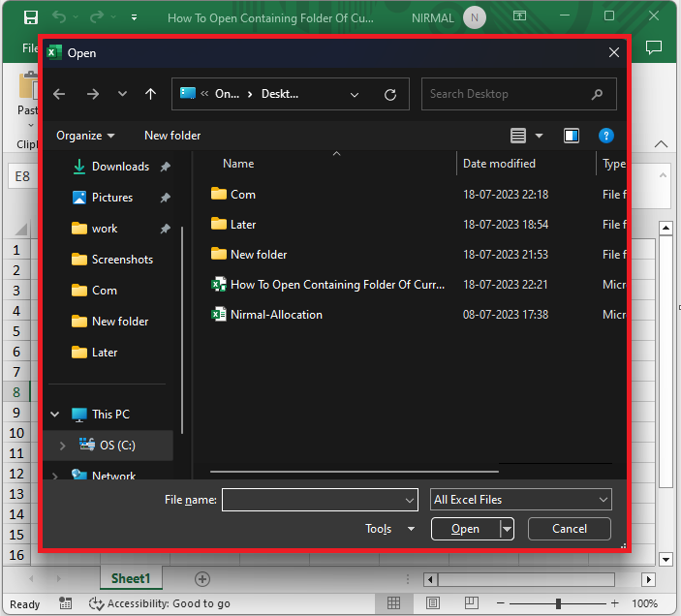The image size is (681, 616).
Task: Click New folder in dialog toolbar
Action: click(x=172, y=136)
